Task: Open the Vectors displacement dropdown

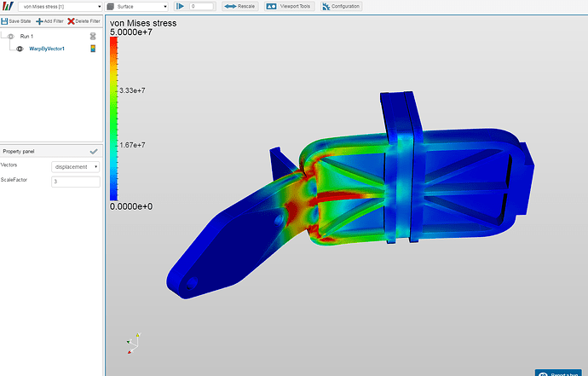Action: (x=75, y=166)
